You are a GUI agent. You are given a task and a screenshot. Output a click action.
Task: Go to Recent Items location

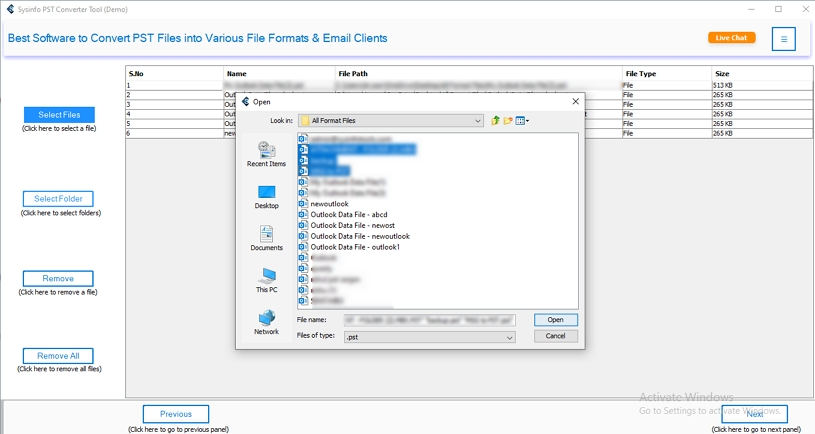(x=266, y=154)
